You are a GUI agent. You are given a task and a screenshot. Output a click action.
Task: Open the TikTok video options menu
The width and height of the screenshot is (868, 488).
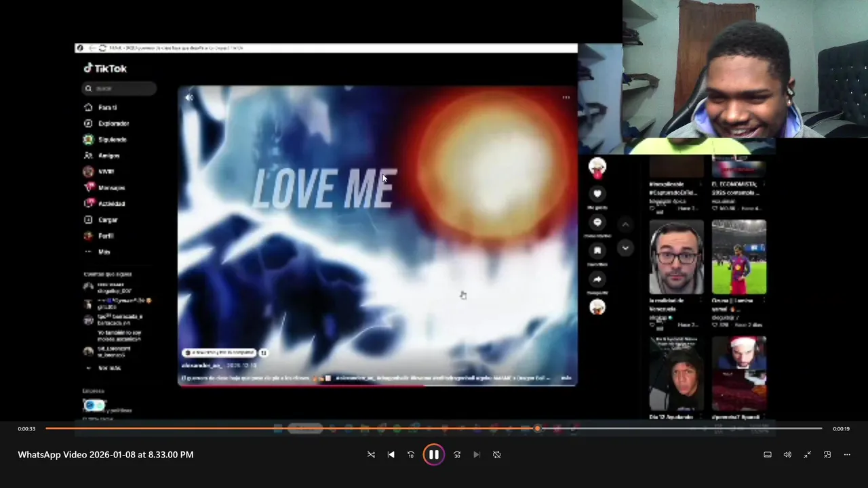[x=566, y=98]
